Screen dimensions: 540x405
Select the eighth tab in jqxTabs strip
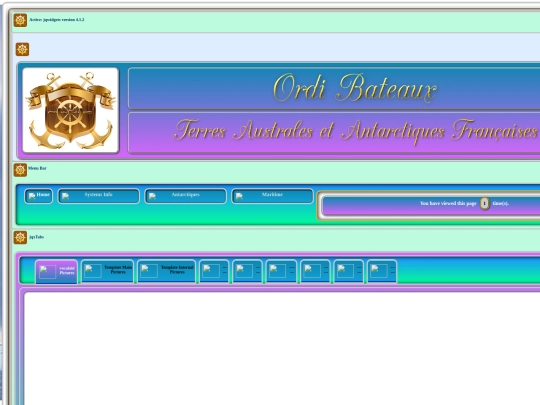point(349,271)
